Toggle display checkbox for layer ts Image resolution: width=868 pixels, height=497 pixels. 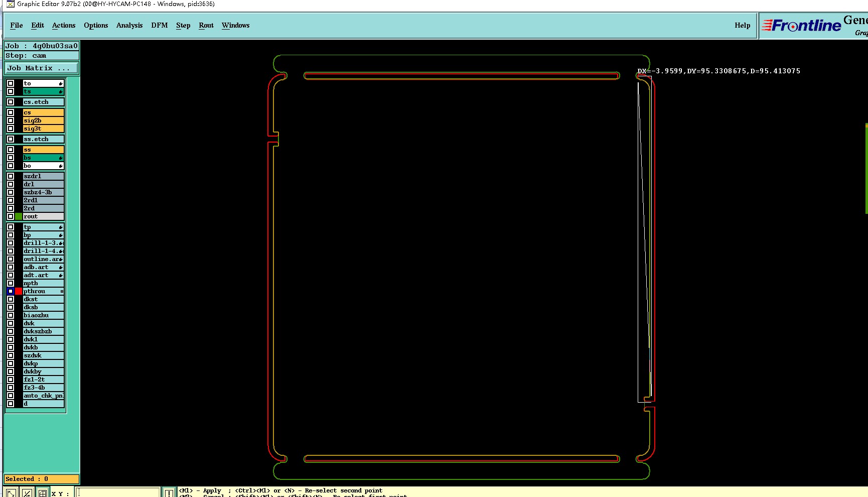(x=11, y=91)
